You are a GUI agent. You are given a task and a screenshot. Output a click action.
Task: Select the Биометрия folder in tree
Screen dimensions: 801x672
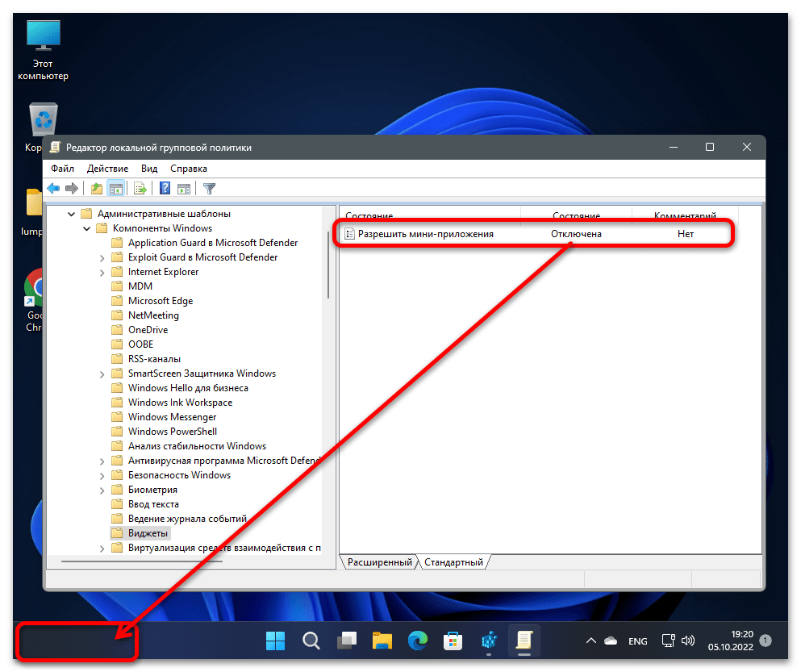(x=152, y=490)
